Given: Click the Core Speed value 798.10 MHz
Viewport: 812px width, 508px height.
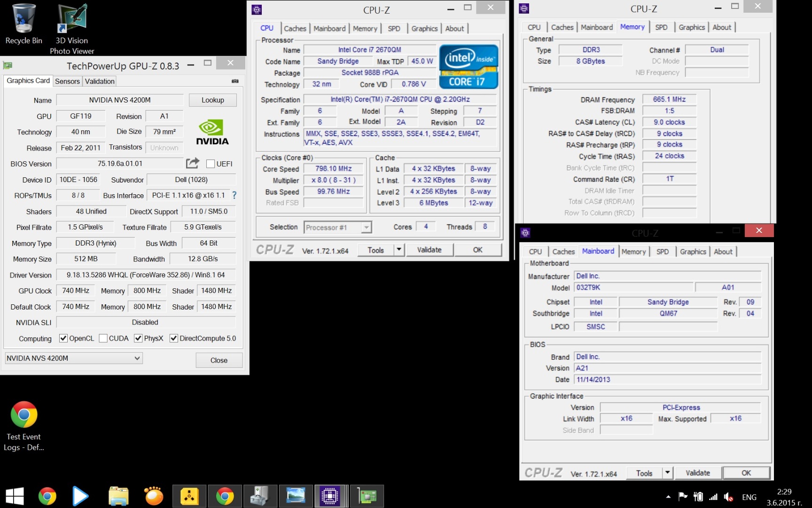Looking at the screenshot, I should click(x=334, y=168).
